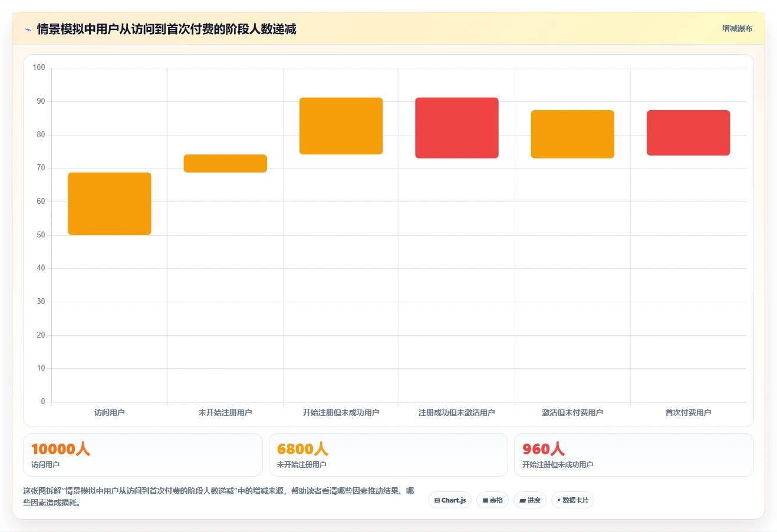Click the x-axis label 注册成功但未激活用户
This screenshot has width=777, height=532.
(x=457, y=412)
